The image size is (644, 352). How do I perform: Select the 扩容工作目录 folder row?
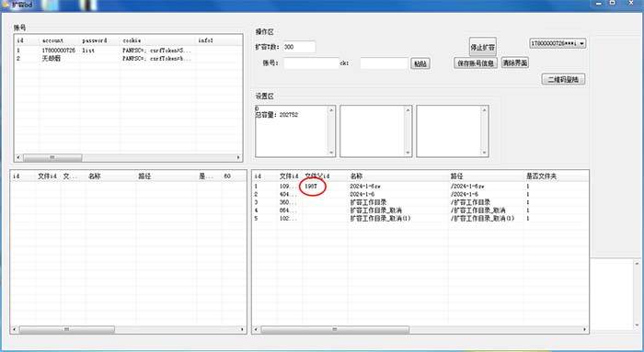point(420,202)
